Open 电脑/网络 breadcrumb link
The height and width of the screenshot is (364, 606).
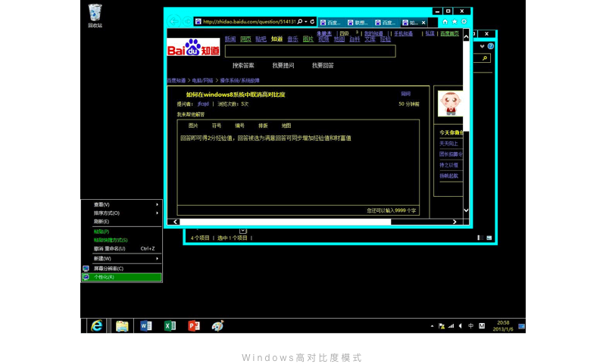tap(202, 80)
